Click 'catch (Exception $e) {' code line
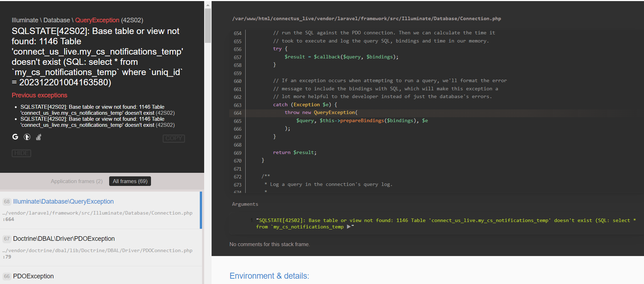 [305, 104]
